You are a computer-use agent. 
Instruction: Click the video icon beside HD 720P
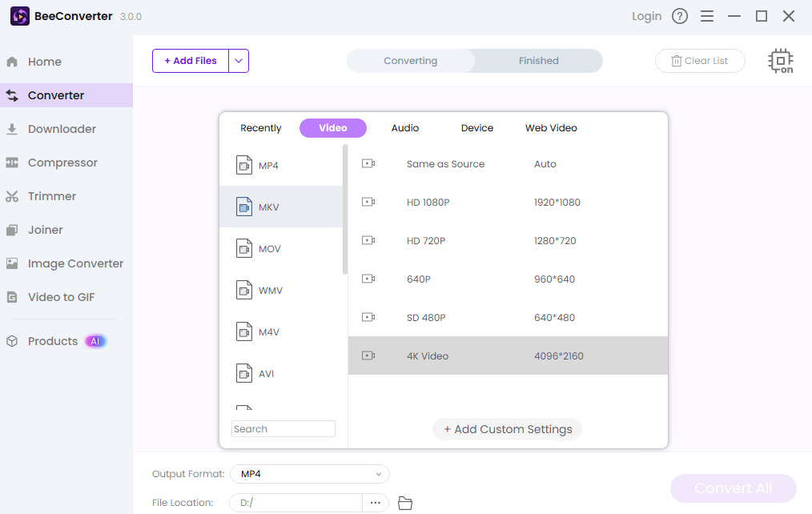(x=368, y=240)
